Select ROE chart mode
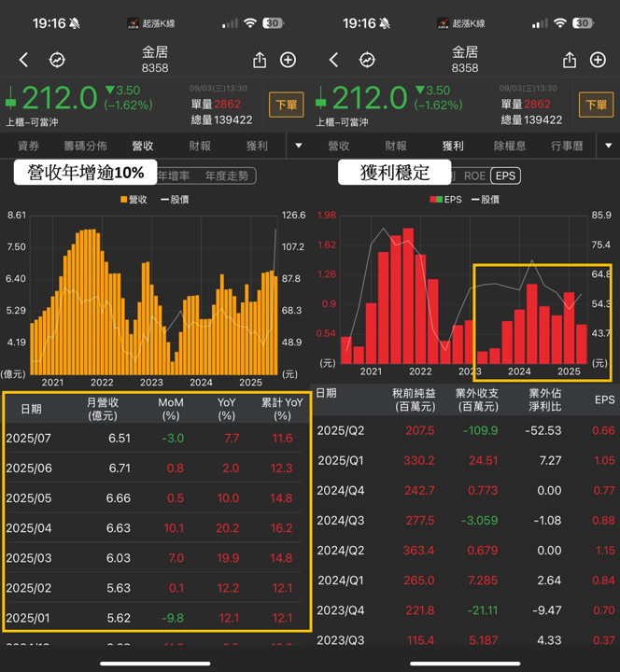 (x=474, y=175)
